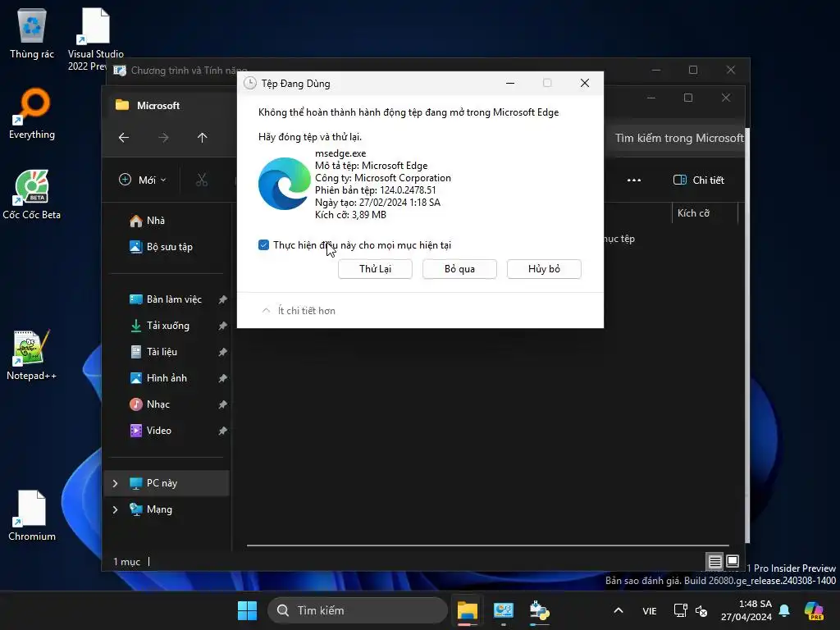Viewport: 840px width, 630px height.
Task: Click pin icon beside Tải xuống
Action: coord(222,326)
